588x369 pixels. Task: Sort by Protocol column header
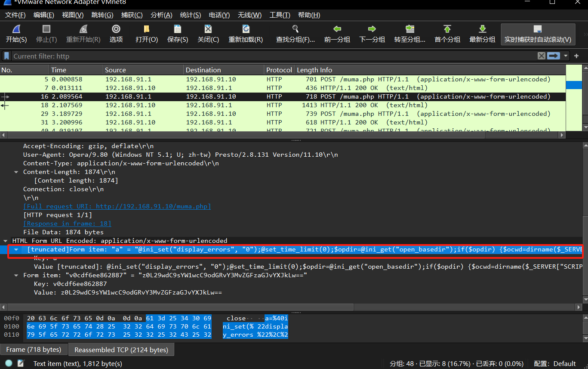point(279,70)
